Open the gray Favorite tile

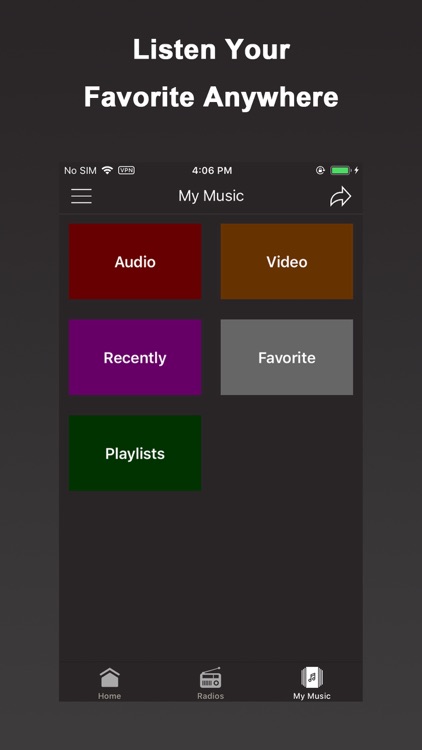coord(287,357)
